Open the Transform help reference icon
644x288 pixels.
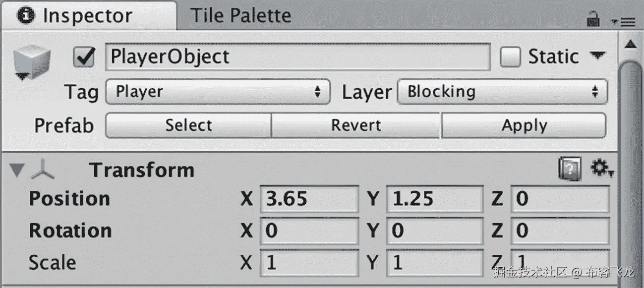click(x=570, y=170)
